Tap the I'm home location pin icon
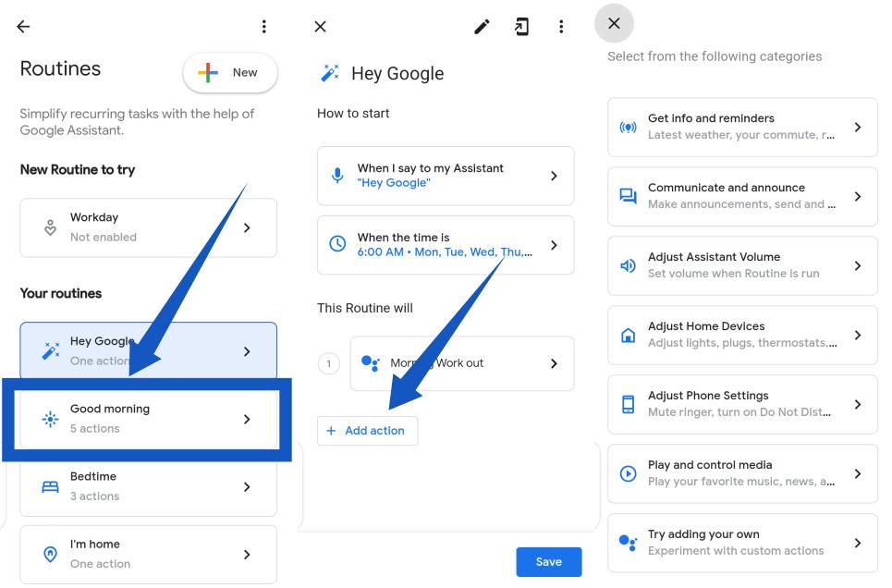 [x=50, y=554]
